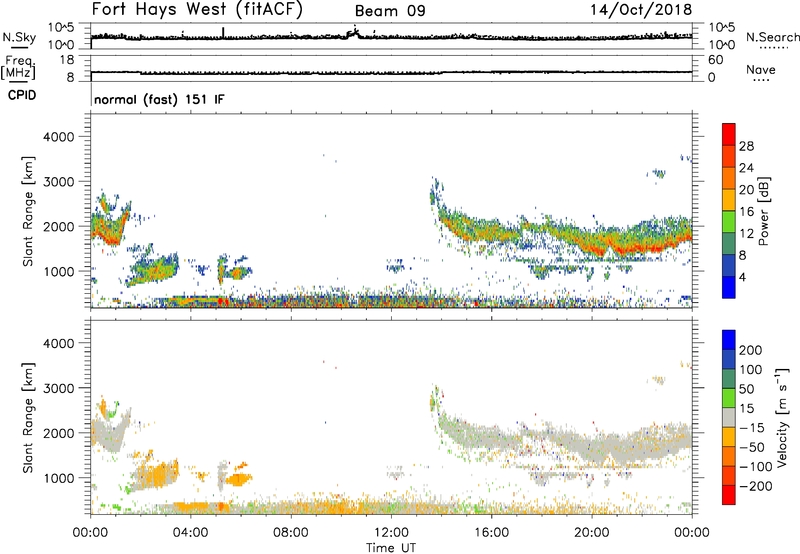Click the "N.Search" legend label
The height and width of the screenshot is (554, 800).
(772, 37)
